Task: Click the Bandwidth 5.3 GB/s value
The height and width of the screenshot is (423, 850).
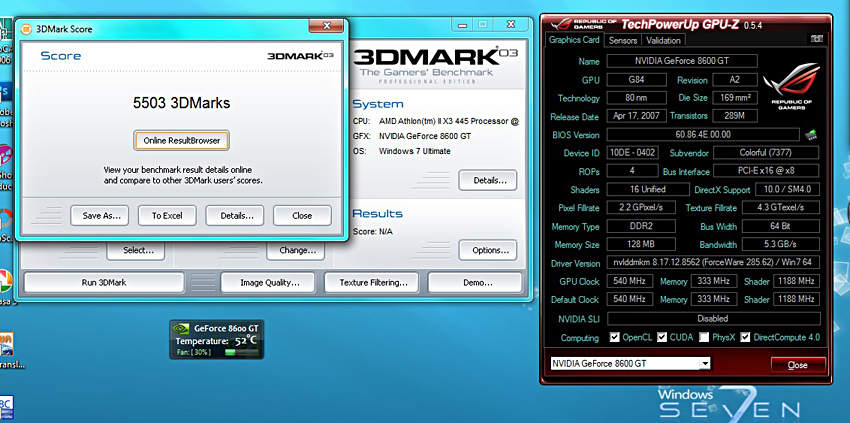Action: (x=781, y=244)
